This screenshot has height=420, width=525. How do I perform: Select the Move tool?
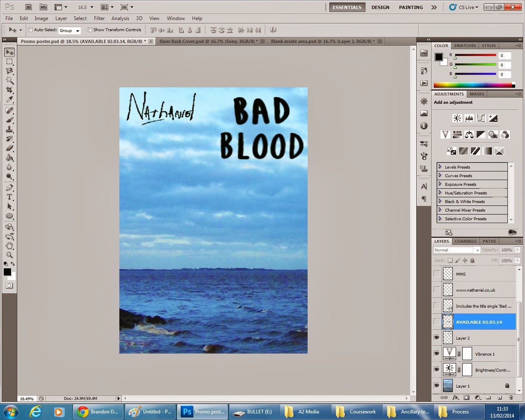coord(9,52)
